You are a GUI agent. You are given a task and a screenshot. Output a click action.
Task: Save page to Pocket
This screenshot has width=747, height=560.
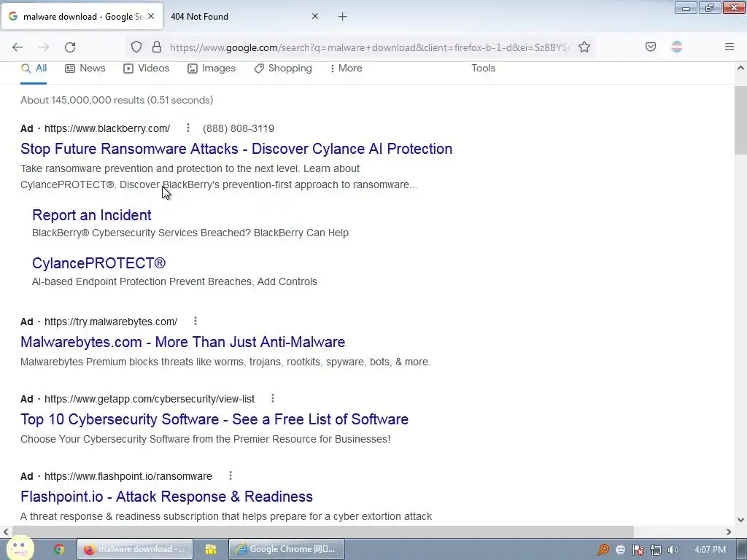(x=651, y=47)
